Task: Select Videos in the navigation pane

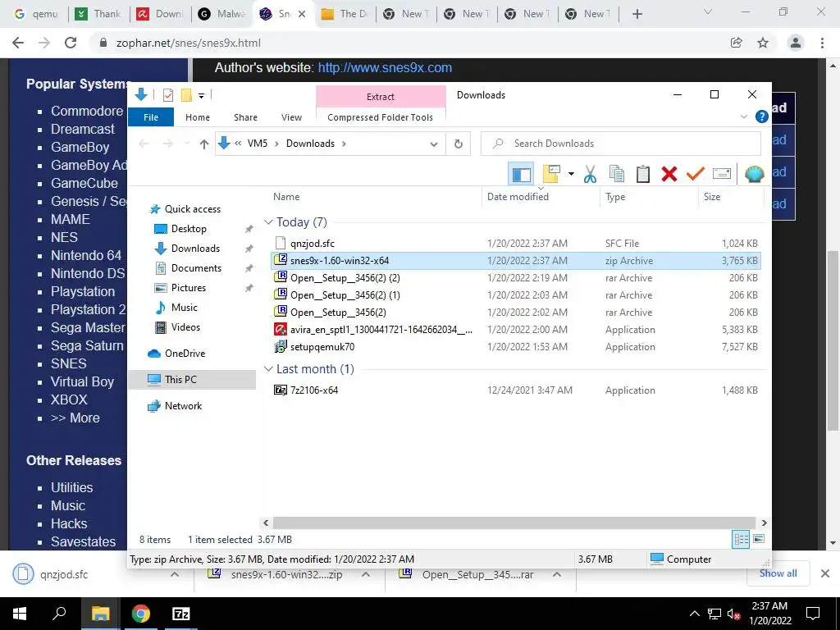Action: pos(185,327)
